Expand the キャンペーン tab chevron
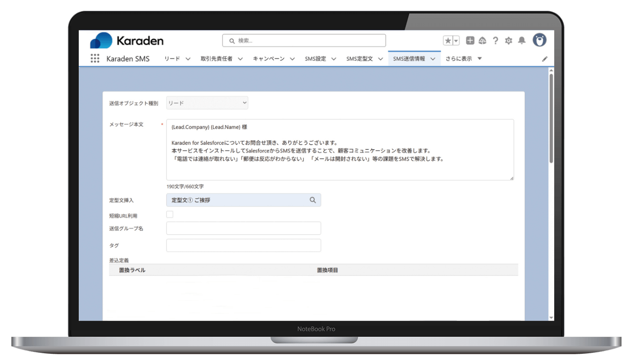633x364 pixels. click(x=292, y=59)
